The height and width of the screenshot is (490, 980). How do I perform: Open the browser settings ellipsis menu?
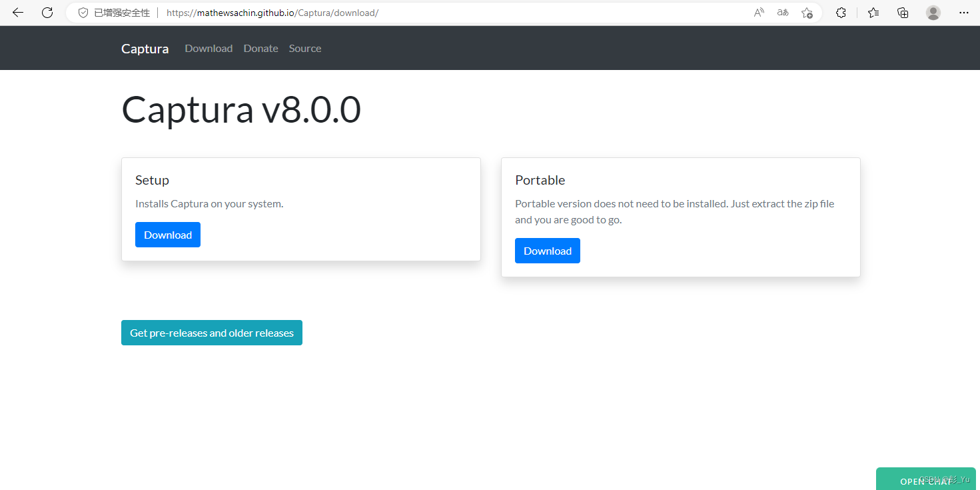tap(964, 13)
